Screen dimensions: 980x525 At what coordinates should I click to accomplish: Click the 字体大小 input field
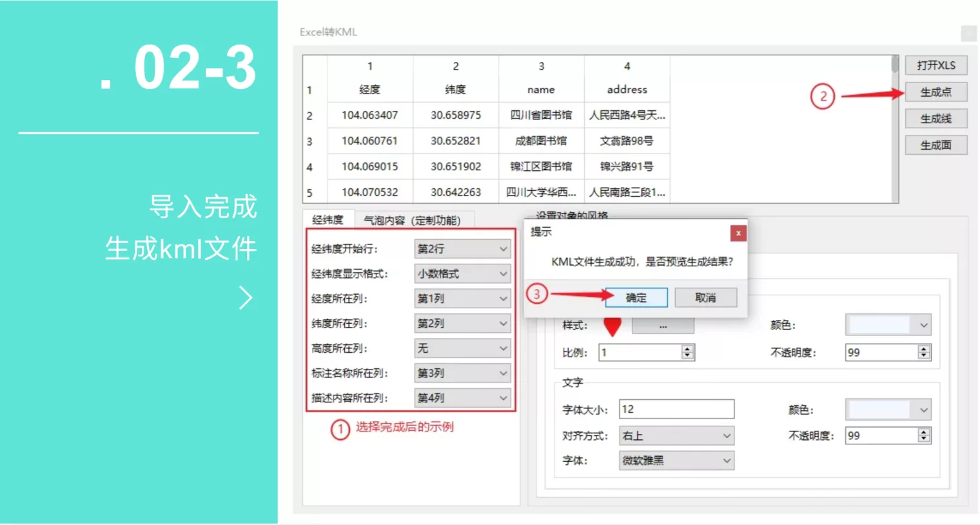676,409
